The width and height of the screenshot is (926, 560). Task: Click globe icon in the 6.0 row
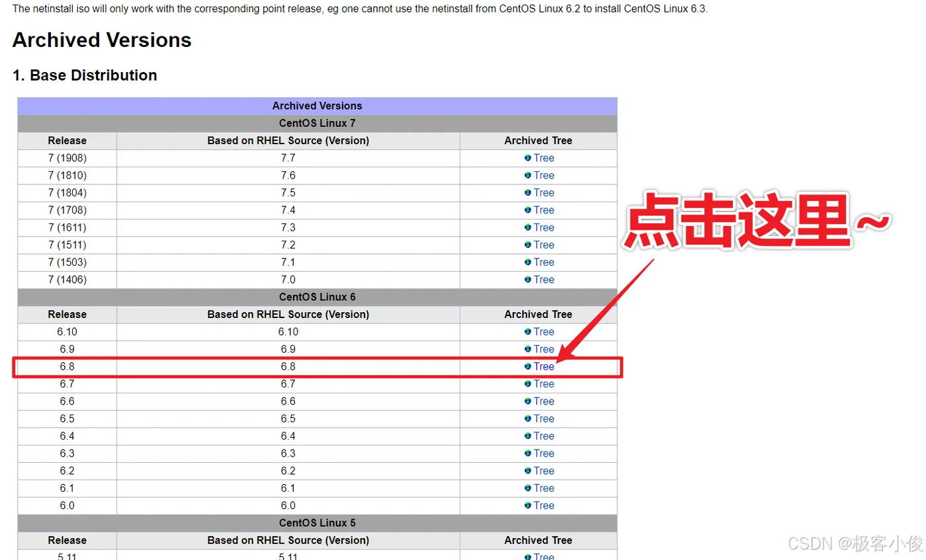pyautogui.click(x=528, y=506)
